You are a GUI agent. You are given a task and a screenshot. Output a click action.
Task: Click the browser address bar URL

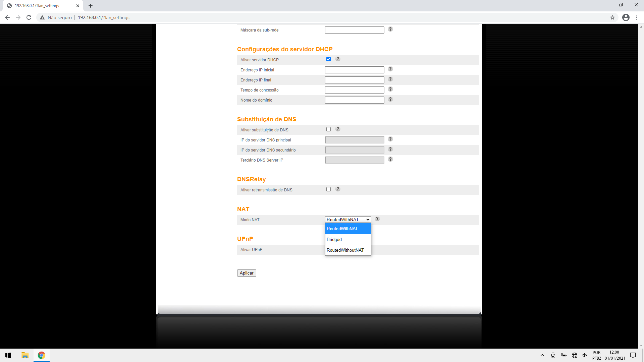point(104,17)
